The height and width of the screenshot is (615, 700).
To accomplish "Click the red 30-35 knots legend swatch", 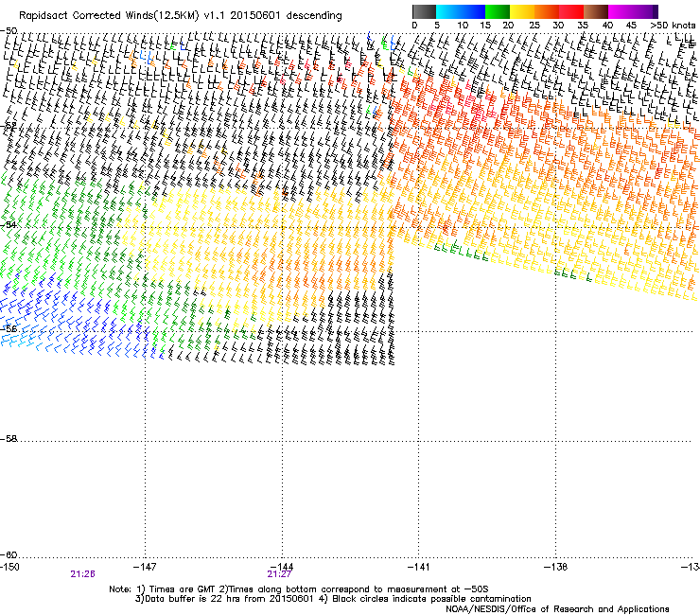I will pyautogui.click(x=571, y=11).
